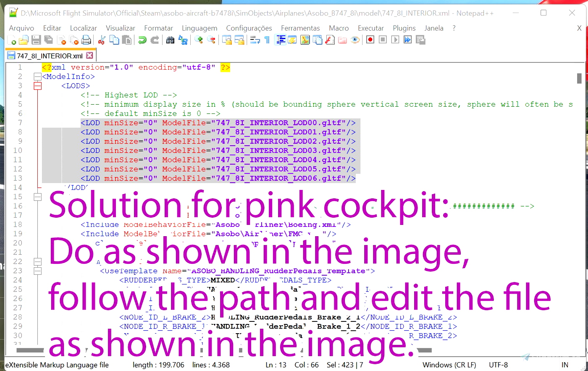
Task: Click the Cut scissors icon
Action: click(102, 40)
